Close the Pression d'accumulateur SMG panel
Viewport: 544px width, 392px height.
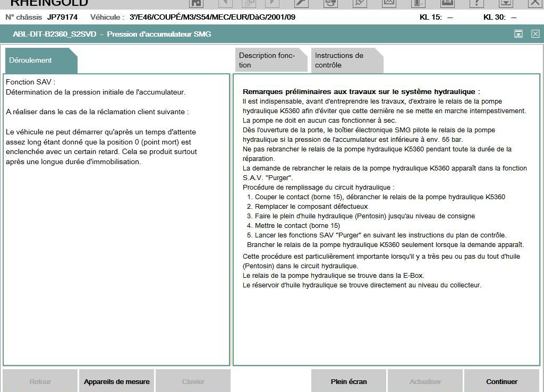click(535, 33)
